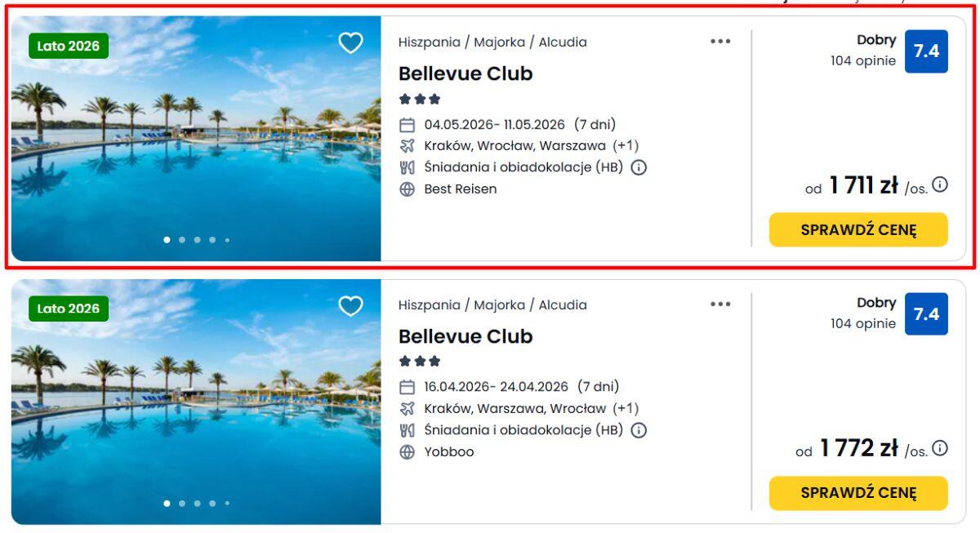This screenshot has width=980, height=533.
Task: Open three-dots menu on Best Reisen offer
Action: pos(720,42)
